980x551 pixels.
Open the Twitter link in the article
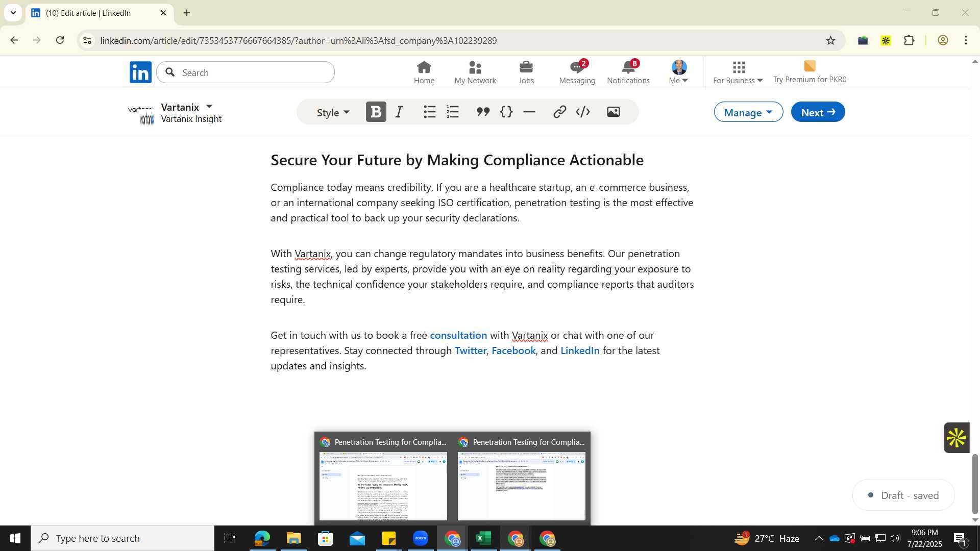470,350
